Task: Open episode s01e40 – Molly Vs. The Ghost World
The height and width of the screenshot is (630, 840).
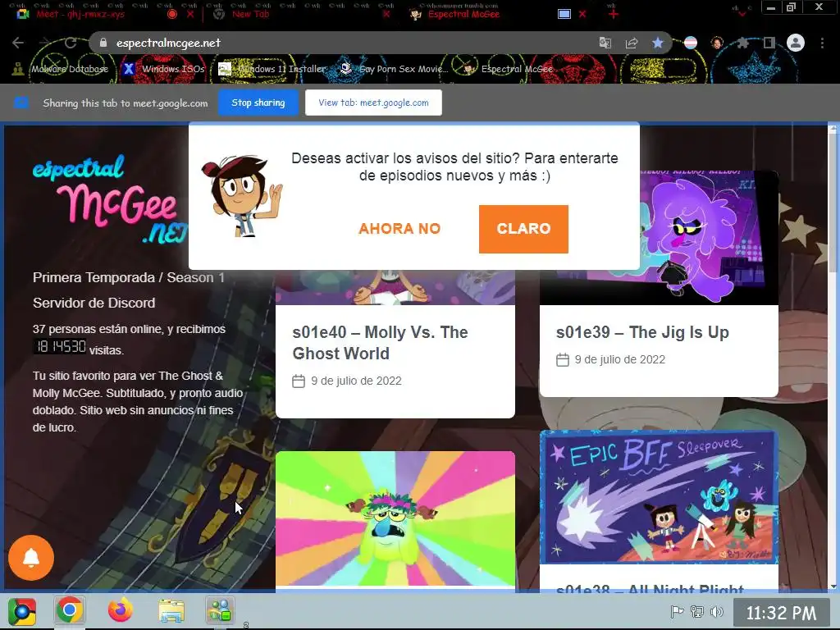Action: (380, 343)
